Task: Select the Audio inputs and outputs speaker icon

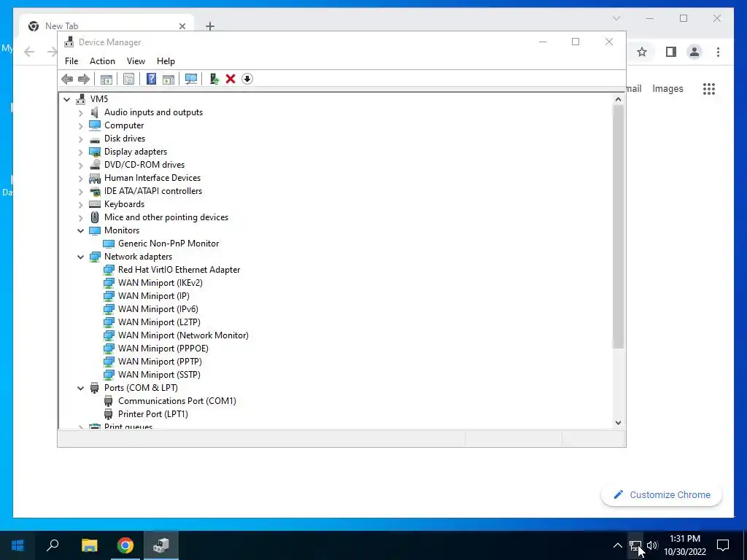Action: 95,112
